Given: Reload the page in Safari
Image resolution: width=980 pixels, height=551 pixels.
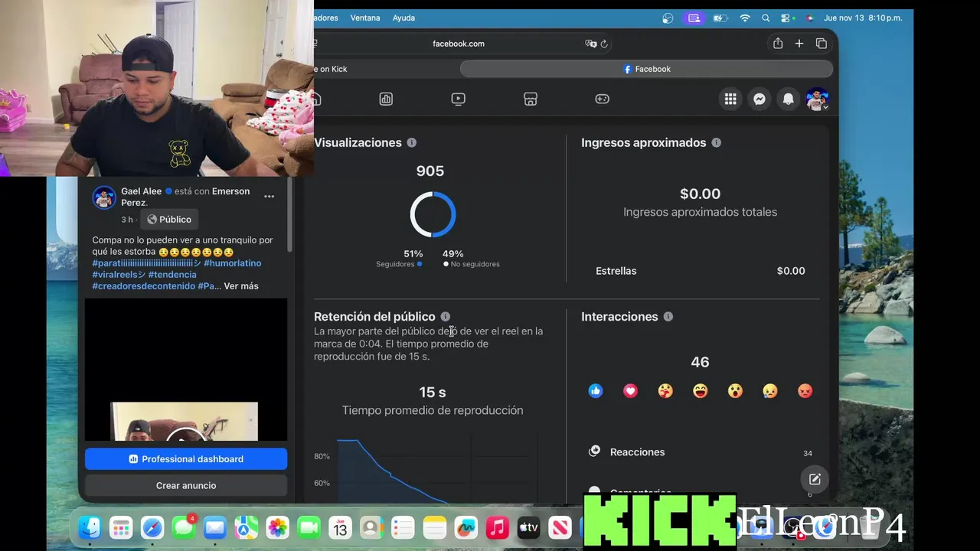Looking at the screenshot, I should (604, 44).
